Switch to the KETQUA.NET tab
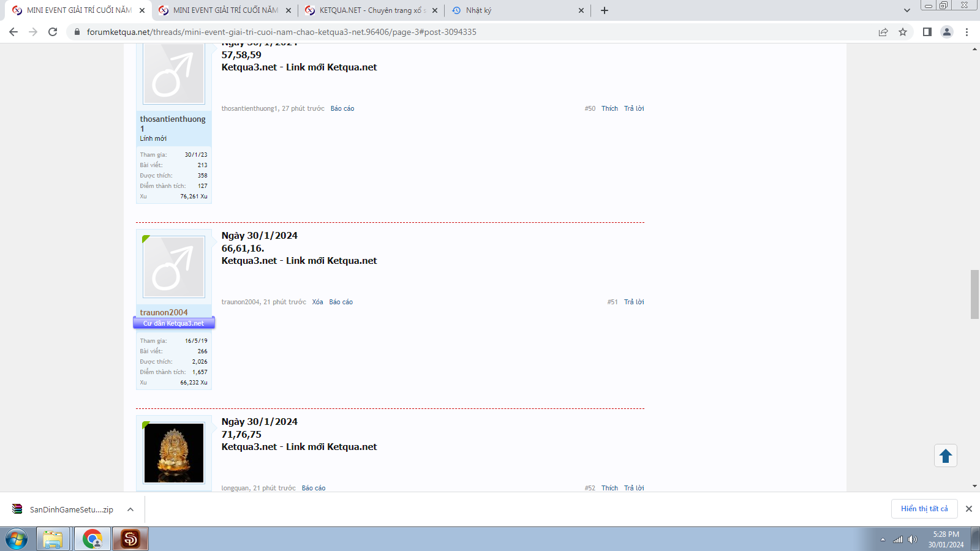Viewport: 980px width, 551px height. click(x=372, y=10)
